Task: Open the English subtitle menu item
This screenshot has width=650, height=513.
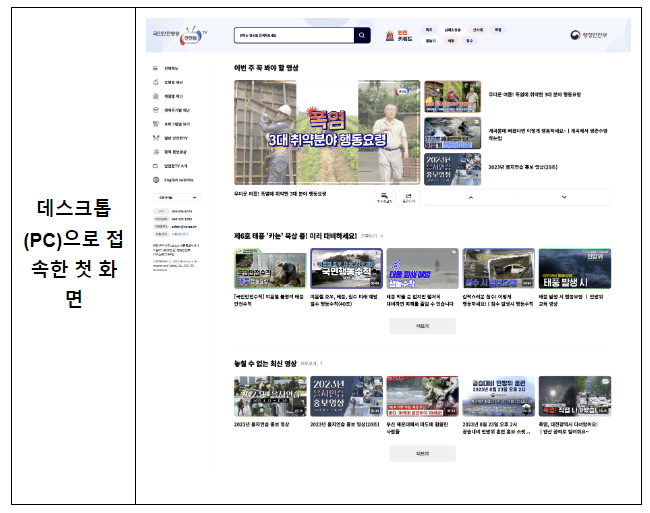Action: (179, 180)
